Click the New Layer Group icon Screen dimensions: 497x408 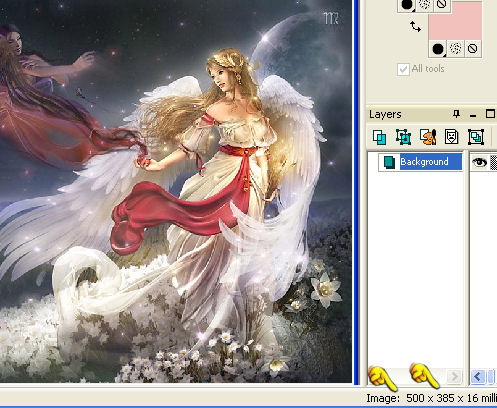476,137
